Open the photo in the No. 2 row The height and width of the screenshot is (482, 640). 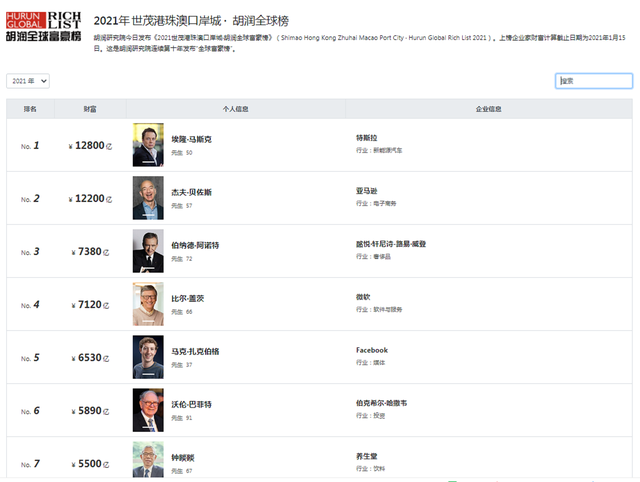click(x=148, y=198)
